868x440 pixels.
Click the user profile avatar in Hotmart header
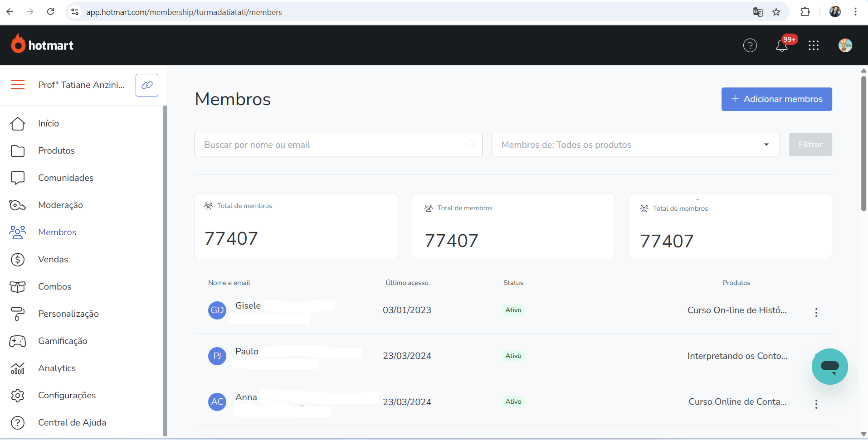845,45
